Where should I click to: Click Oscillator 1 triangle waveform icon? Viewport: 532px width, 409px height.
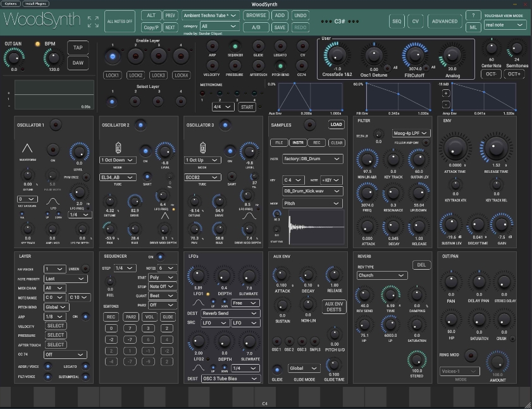[27, 148]
